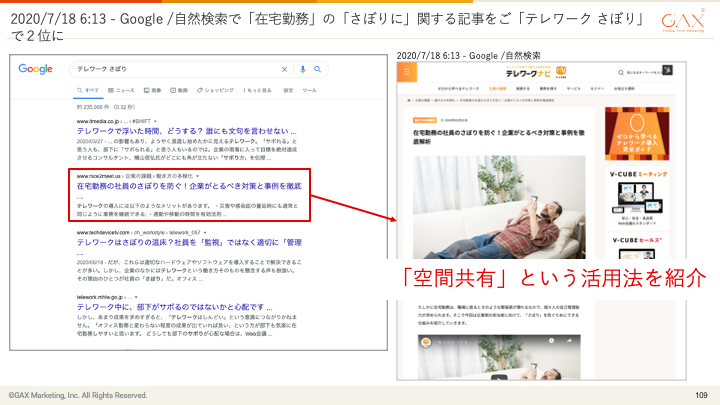Play the embedded video at bottom
Viewport: 720px width, 405px height.
499,379
